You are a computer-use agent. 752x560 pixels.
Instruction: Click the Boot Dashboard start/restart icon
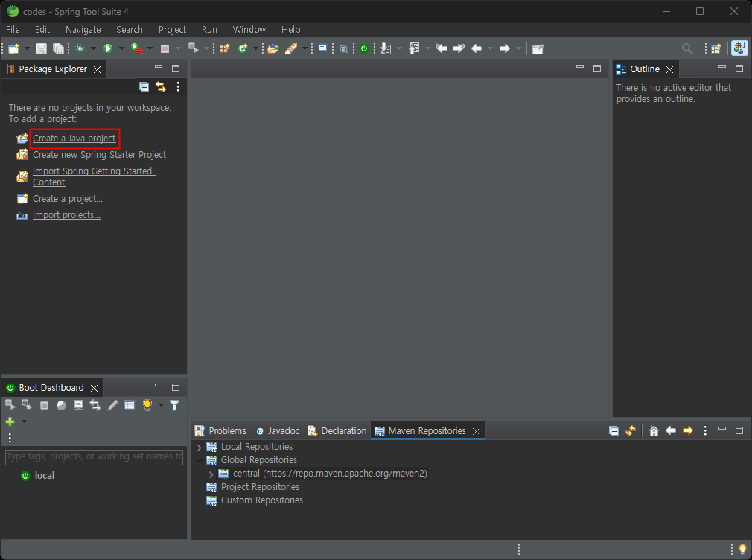tap(10, 404)
